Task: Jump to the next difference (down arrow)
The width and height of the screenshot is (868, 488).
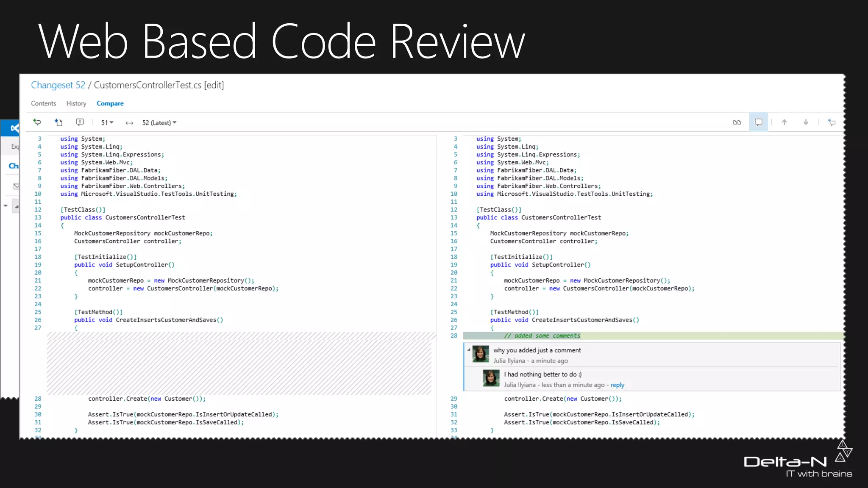Action: [x=806, y=122]
